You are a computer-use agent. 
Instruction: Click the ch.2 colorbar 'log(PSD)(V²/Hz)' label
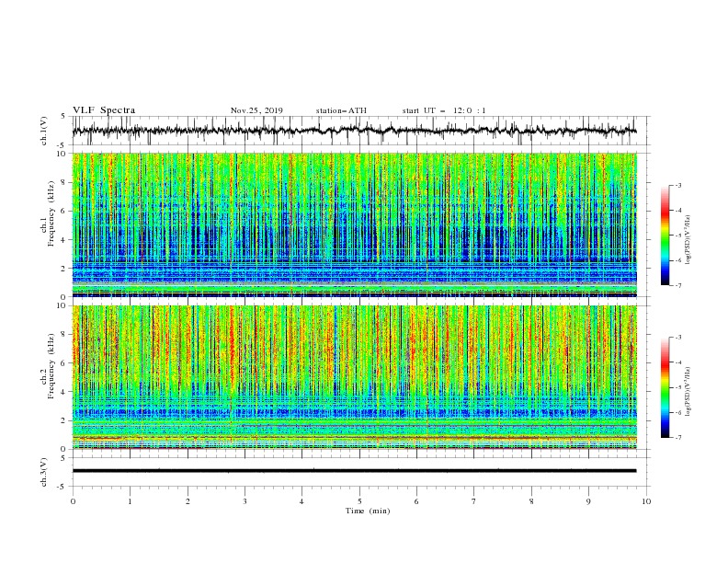(x=688, y=392)
